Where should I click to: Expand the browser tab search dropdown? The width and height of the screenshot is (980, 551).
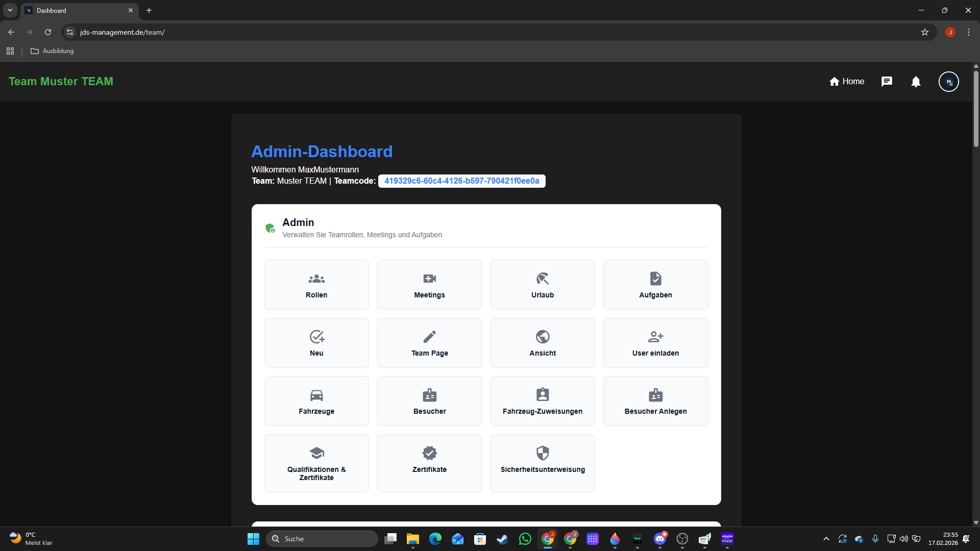pyautogui.click(x=10, y=10)
